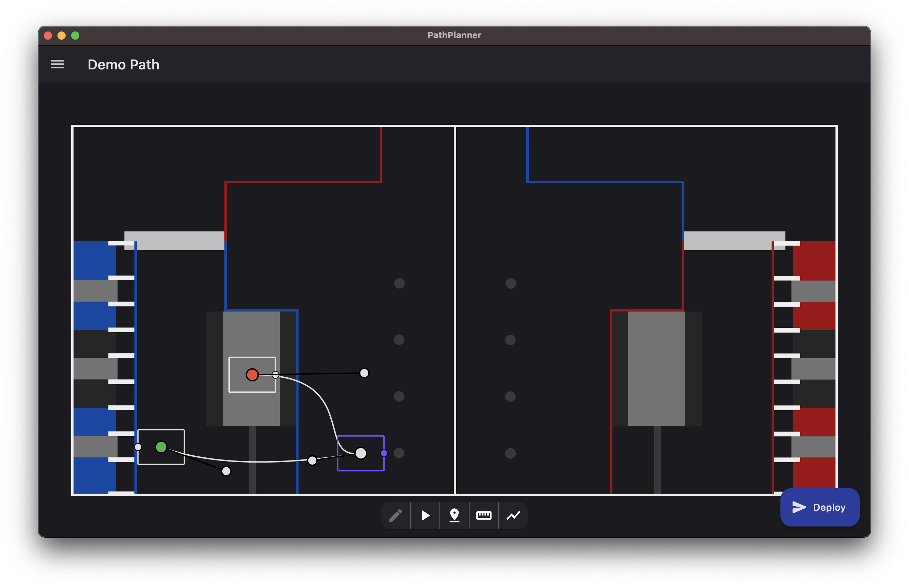Select the pencil edit mode tool
909x588 pixels.
pyautogui.click(x=396, y=516)
